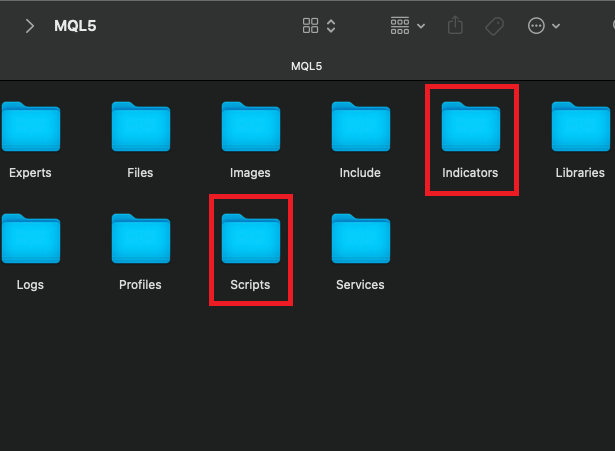Switch view mode with icon grid switcher
Viewport: 615px width, 451px height.
click(319, 26)
